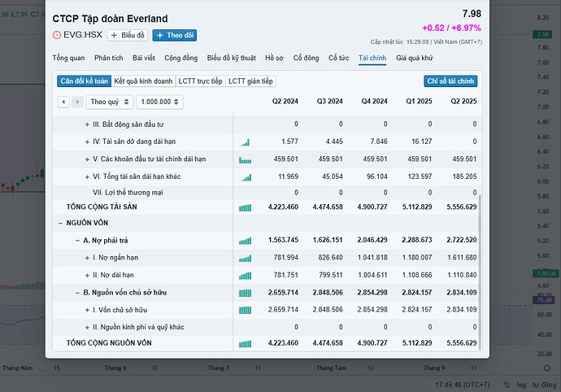
Task: Expand V. Các khoản đầu tư tài chính dài hạn
Action: pyautogui.click(x=87, y=159)
